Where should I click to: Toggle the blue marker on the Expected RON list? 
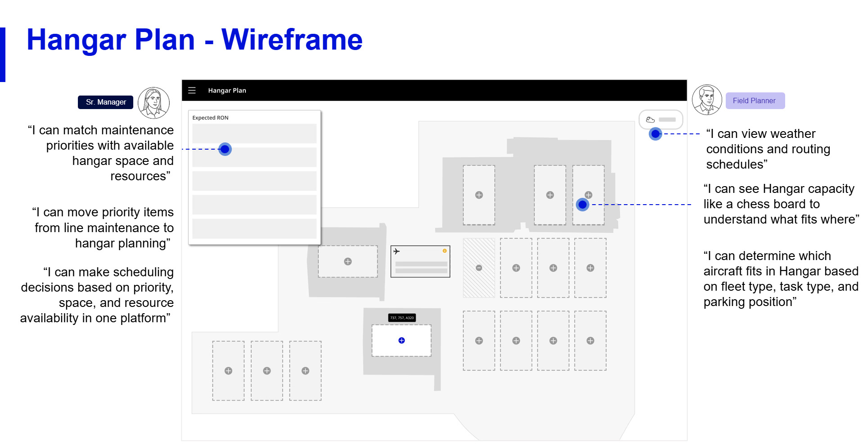pyautogui.click(x=225, y=149)
